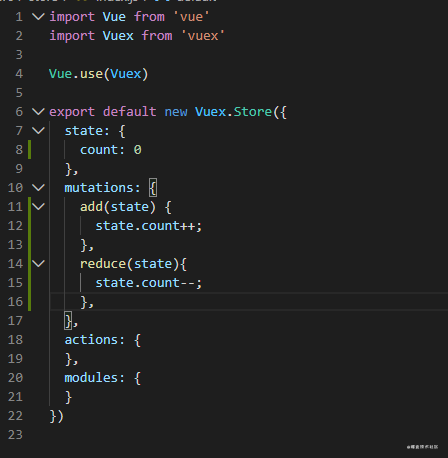Click the closing }) on line 22
This screenshot has width=448, height=458.
(56, 416)
